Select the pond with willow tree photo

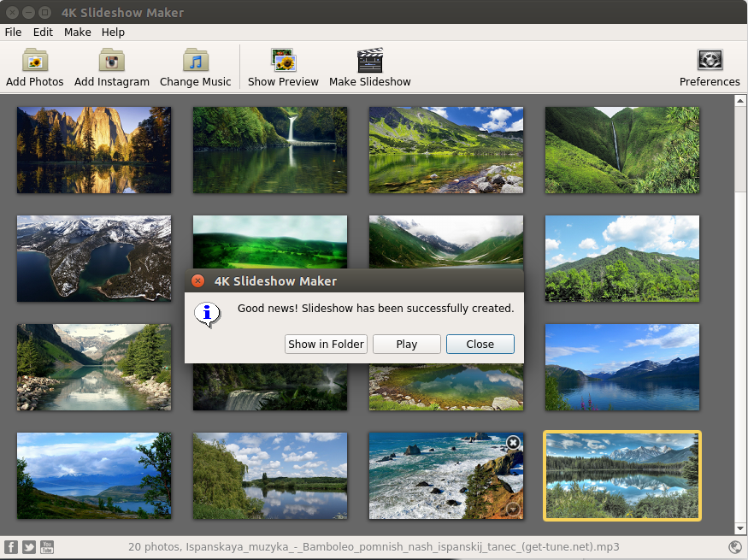coord(270,475)
